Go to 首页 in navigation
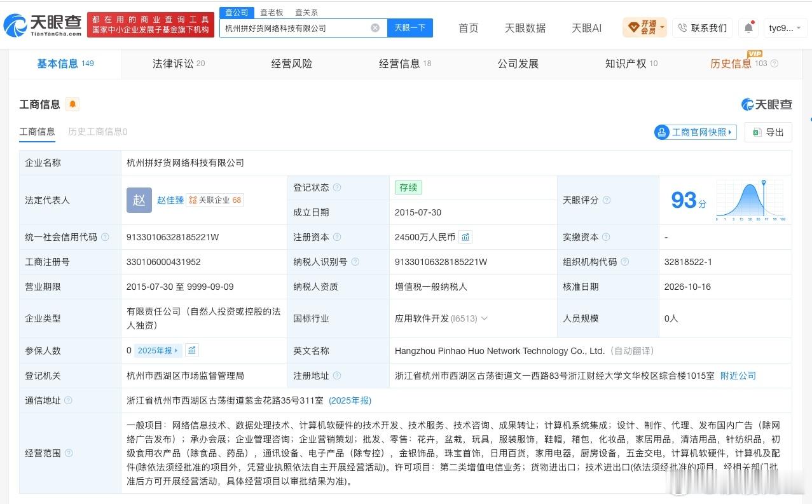 pos(469,28)
